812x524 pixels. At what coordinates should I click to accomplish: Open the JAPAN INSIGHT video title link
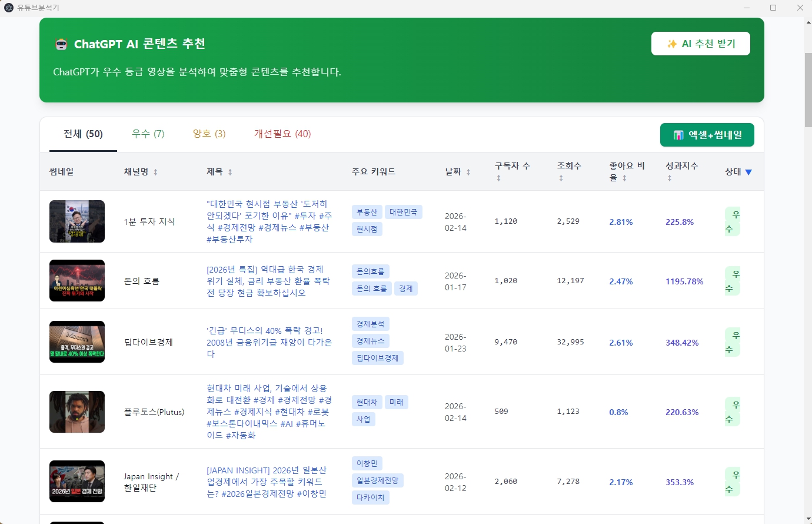[x=267, y=482]
